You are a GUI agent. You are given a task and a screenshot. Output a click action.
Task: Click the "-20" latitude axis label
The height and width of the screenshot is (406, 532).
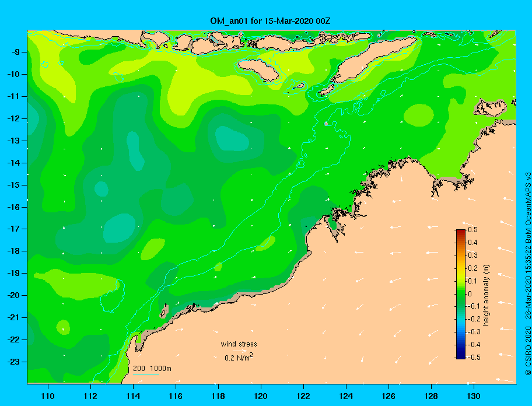click(x=13, y=295)
